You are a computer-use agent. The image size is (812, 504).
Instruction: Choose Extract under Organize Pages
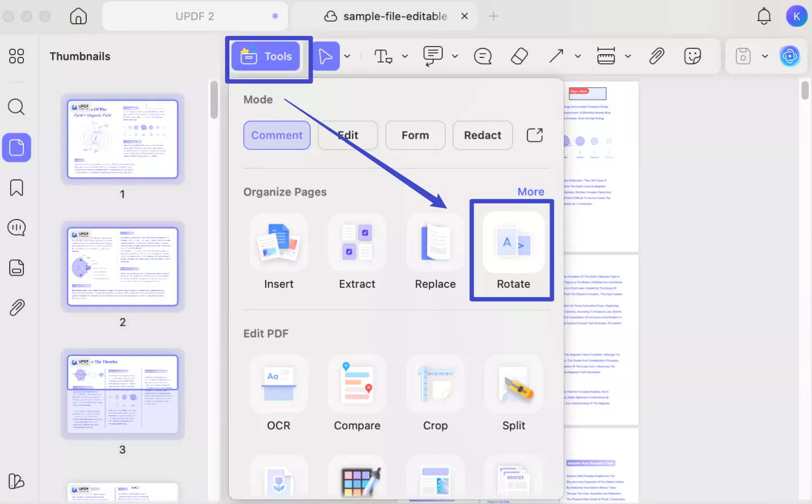pyautogui.click(x=357, y=253)
